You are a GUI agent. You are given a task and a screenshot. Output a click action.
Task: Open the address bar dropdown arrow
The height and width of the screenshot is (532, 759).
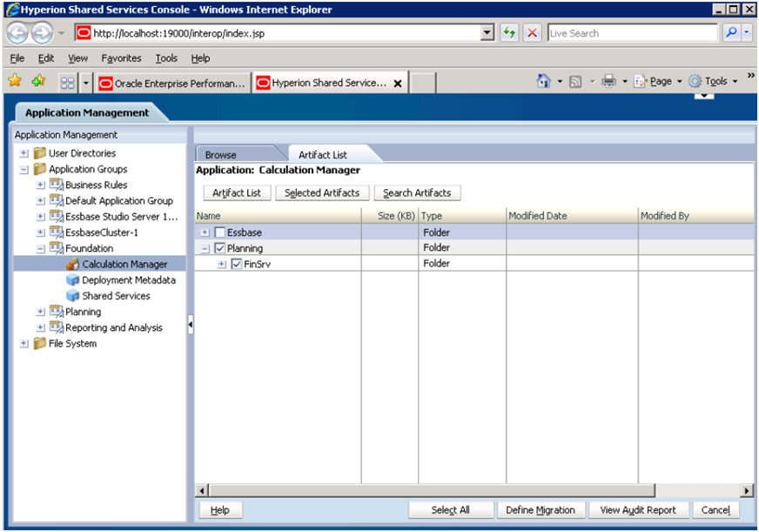click(488, 32)
